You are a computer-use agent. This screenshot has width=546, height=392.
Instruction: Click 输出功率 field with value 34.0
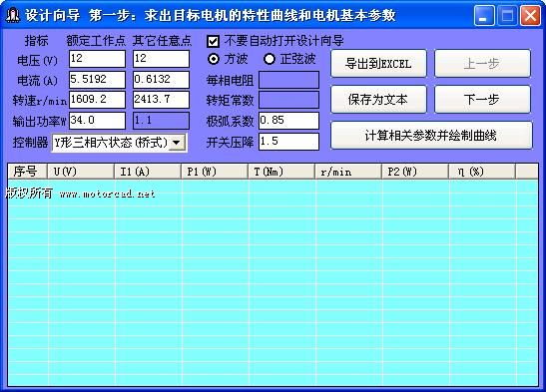click(x=97, y=121)
